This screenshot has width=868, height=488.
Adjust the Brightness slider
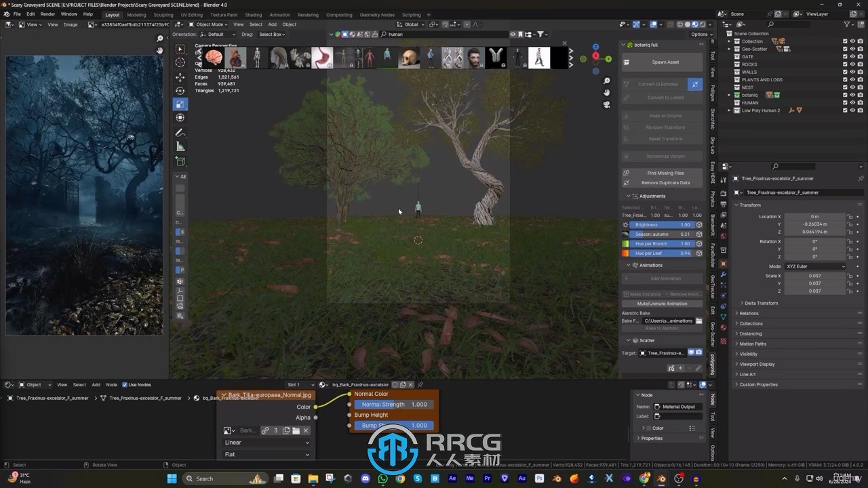click(661, 224)
